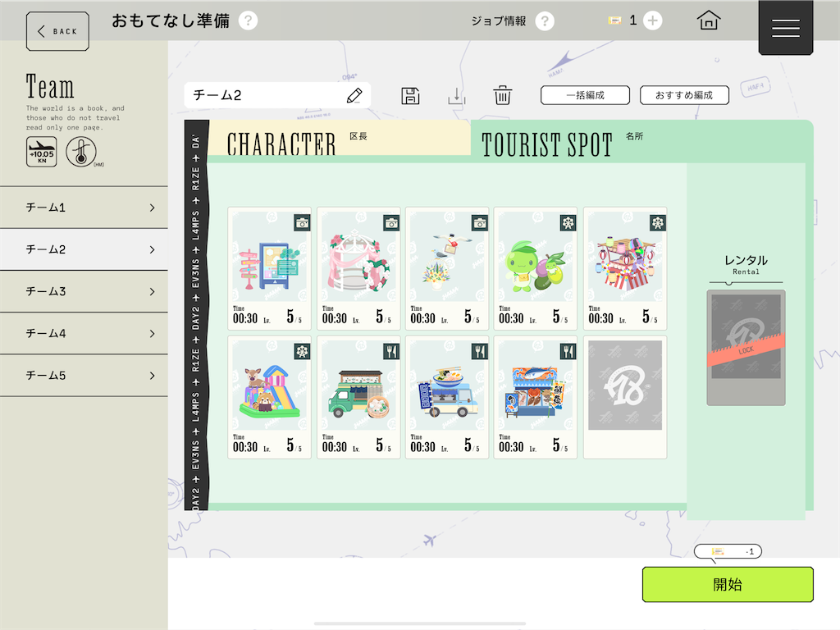Select チーム5 in team list
The image size is (840, 630).
pyautogui.click(x=84, y=375)
